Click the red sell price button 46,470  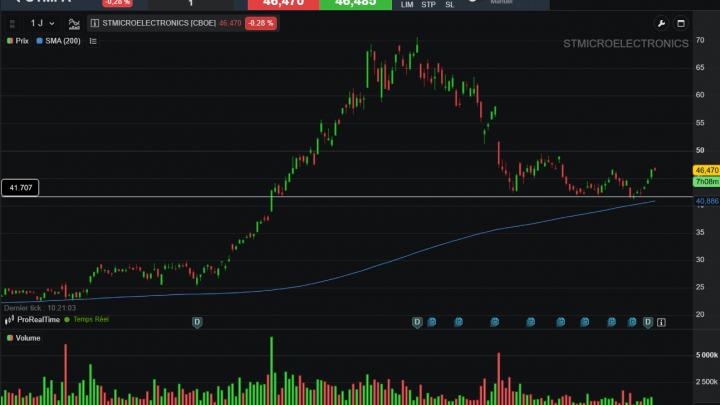(283, 4)
